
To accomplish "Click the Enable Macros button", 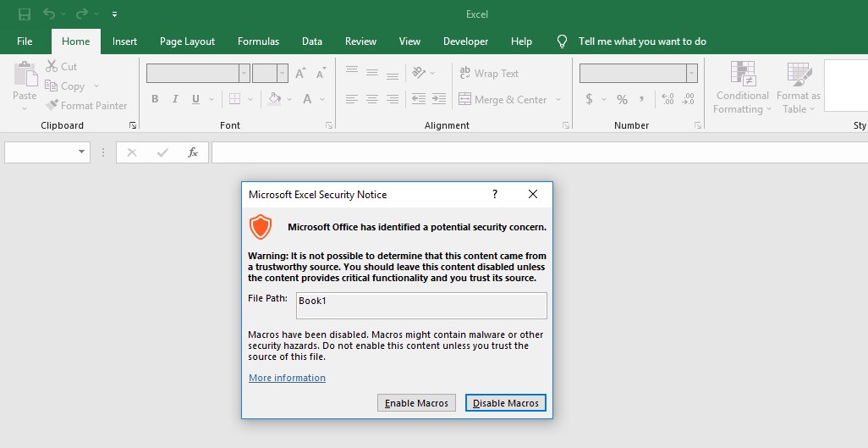I will click(416, 403).
